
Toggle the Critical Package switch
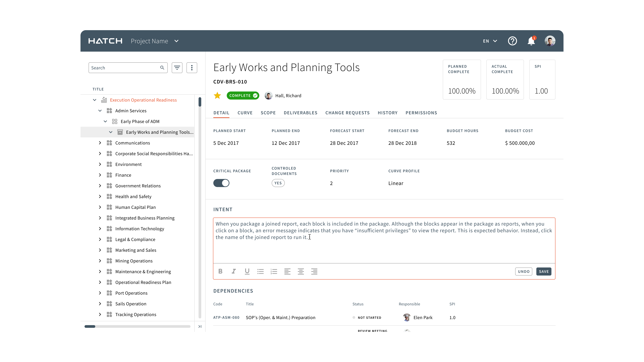(x=221, y=183)
